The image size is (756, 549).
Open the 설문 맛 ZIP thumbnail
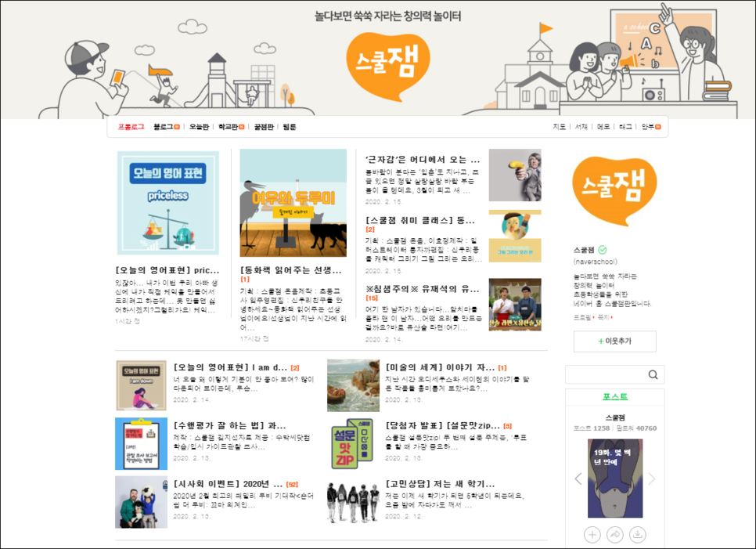click(354, 444)
